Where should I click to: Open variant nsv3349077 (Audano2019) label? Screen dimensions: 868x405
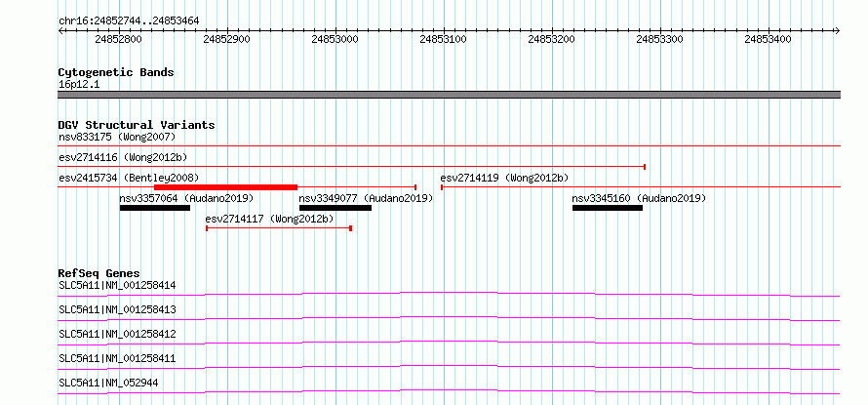click(366, 198)
